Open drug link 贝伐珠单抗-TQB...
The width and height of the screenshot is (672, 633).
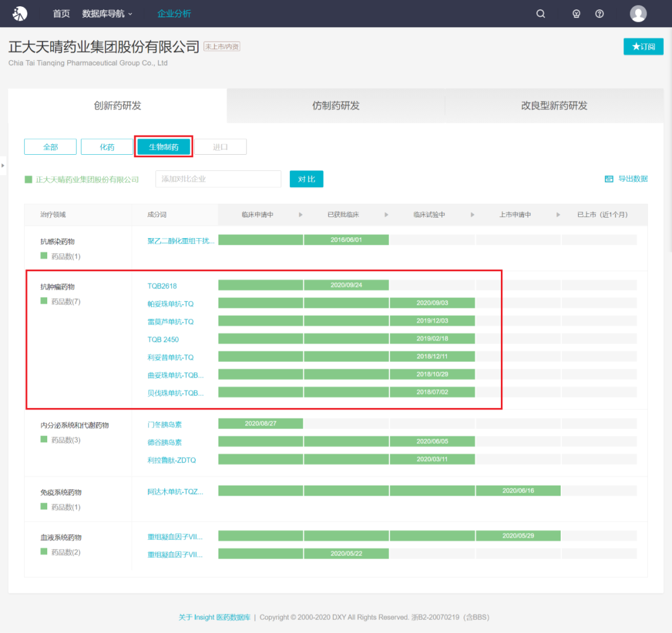[175, 393]
